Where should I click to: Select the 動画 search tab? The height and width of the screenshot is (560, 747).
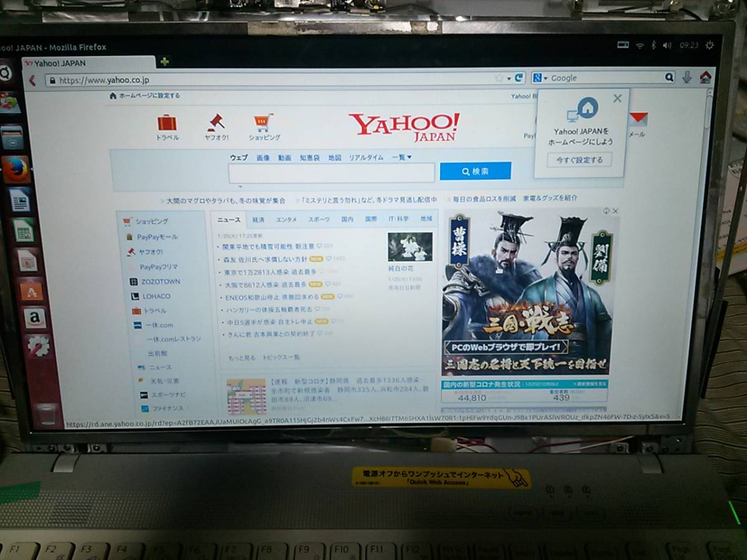[x=284, y=157]
